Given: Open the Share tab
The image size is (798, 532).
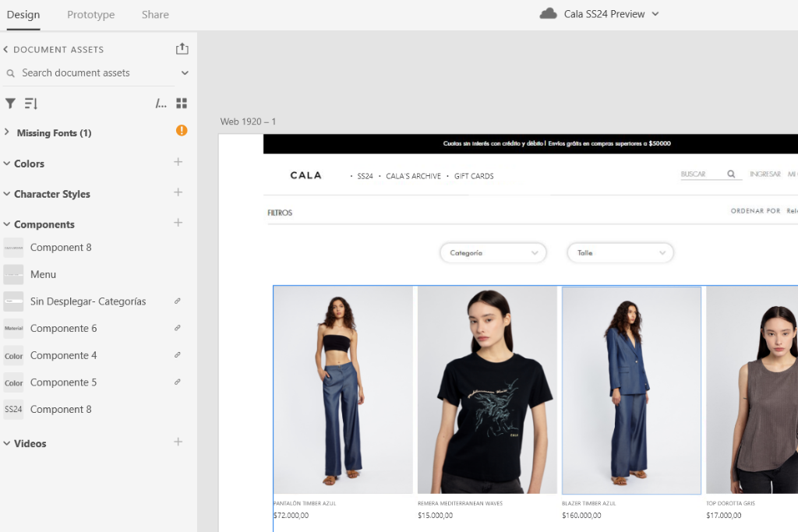Looking at the screenshot, I should click(155, 15).
